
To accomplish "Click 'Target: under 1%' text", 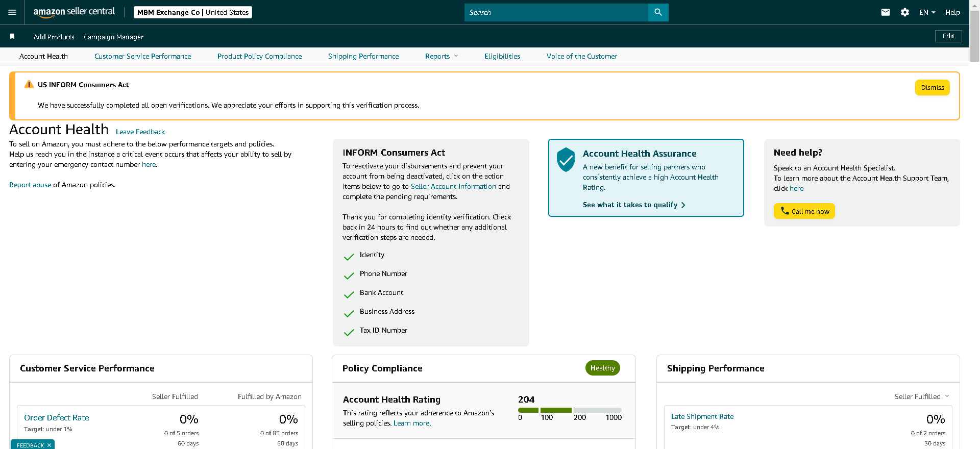I will coord(48,429).
